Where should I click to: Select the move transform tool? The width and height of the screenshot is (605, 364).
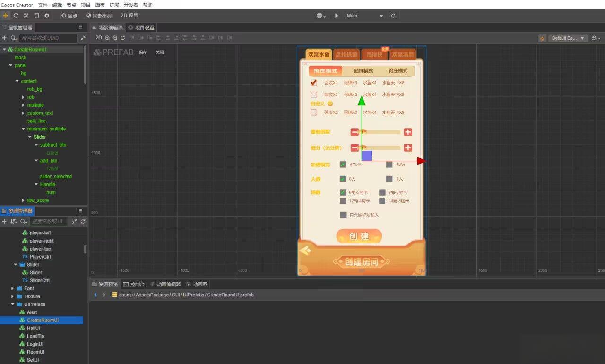[5, 16]
